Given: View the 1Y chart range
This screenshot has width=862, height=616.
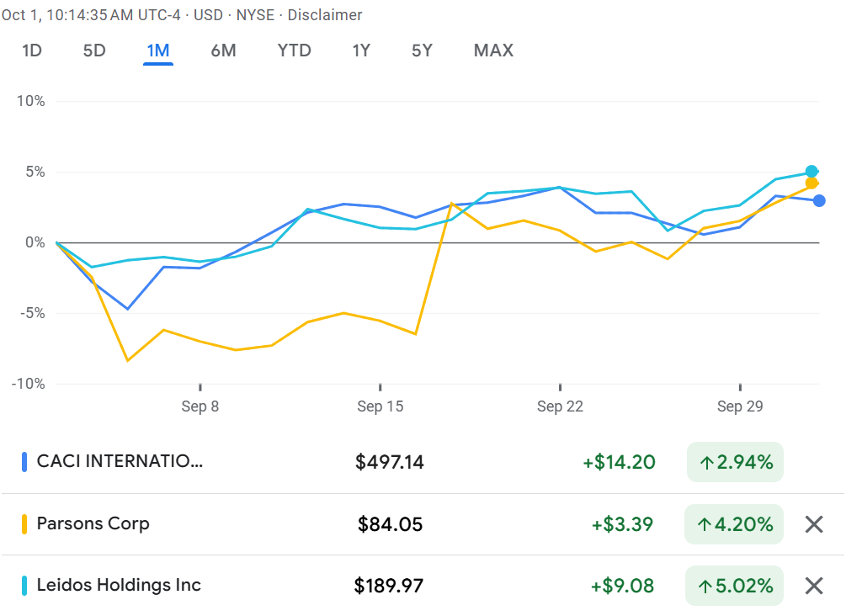Looking at the screenshot, I should (x=361, y=50).
